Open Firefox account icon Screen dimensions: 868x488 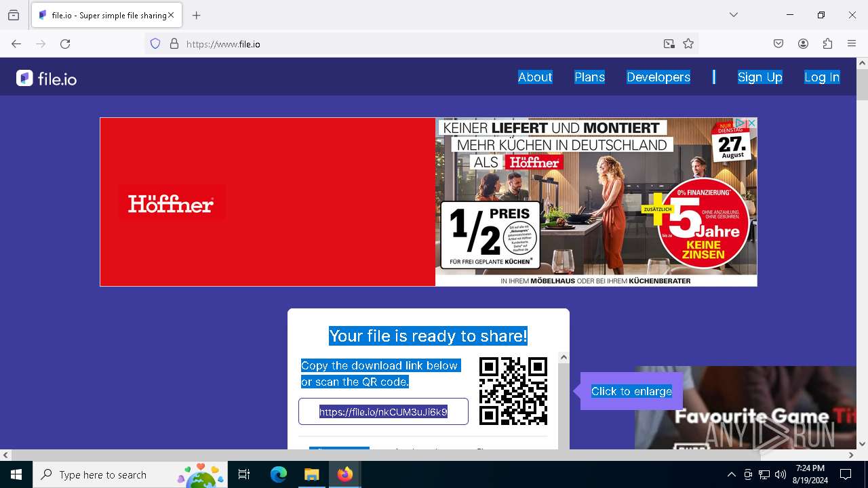point(803,44)
